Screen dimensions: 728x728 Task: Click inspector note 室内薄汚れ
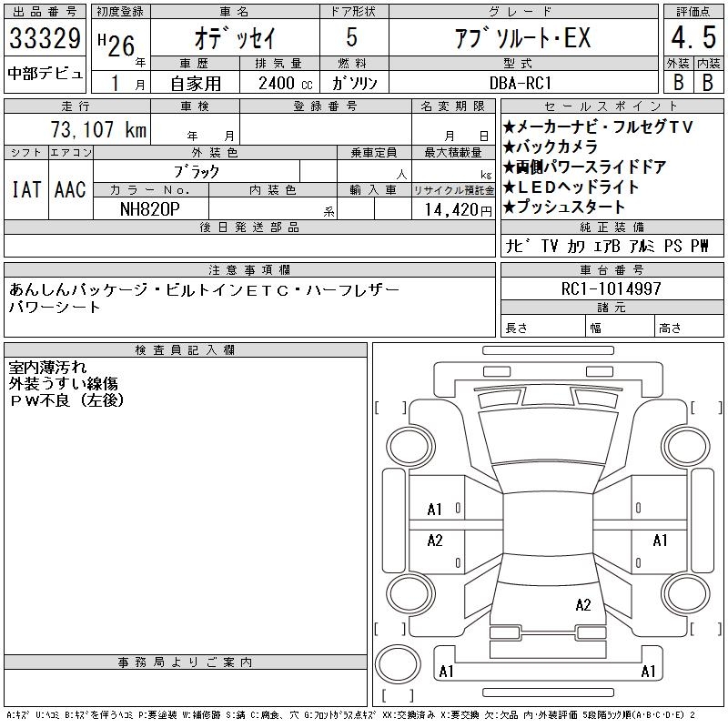click(x=47, y=368)
